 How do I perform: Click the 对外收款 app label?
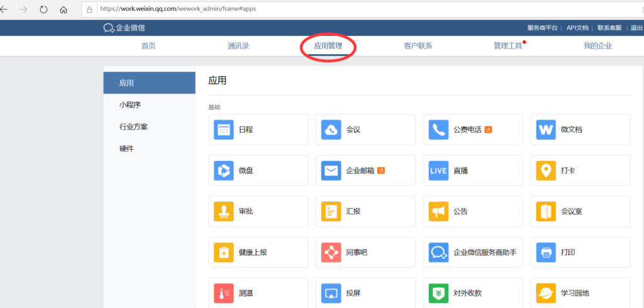(467, 293)
